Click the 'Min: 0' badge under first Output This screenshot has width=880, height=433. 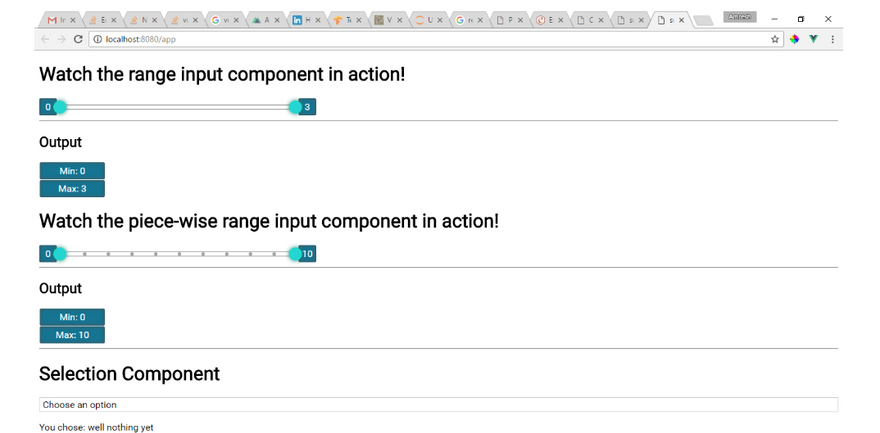pos(72,171)
